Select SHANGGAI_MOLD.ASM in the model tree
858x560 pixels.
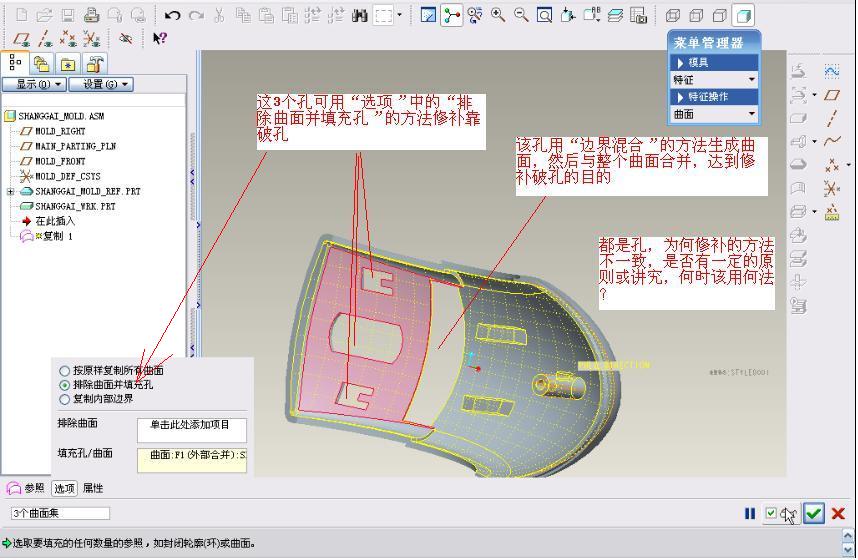click(61, 116)
